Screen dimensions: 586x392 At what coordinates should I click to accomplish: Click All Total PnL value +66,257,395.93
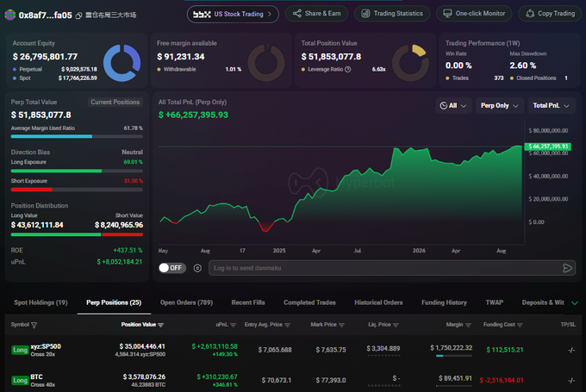(x=193, y=115)
